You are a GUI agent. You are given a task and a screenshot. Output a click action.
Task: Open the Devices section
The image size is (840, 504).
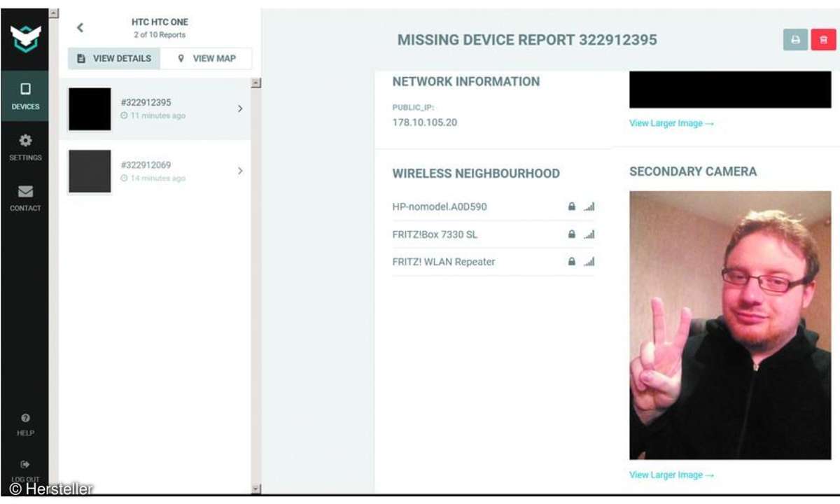pos(25,97)
